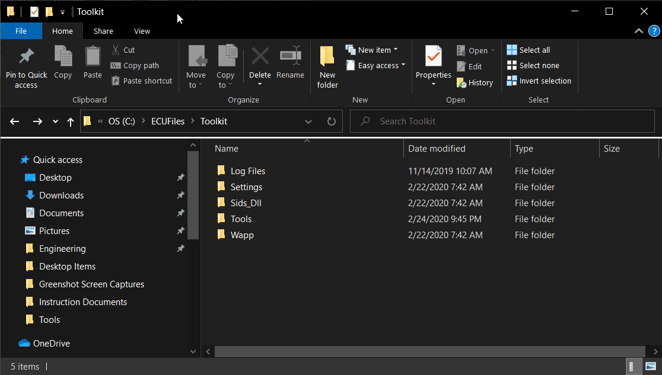This screenshot has width=662, height=375.
Task: Click the Back navigation arrow
Action: tap(15, 122)
